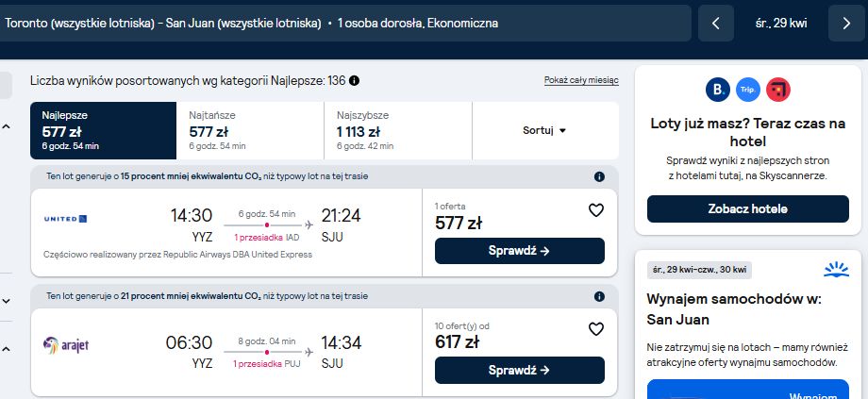868x399 pixels.
Task: Go to next day with right arrow
Action: [x=846, y=24]
